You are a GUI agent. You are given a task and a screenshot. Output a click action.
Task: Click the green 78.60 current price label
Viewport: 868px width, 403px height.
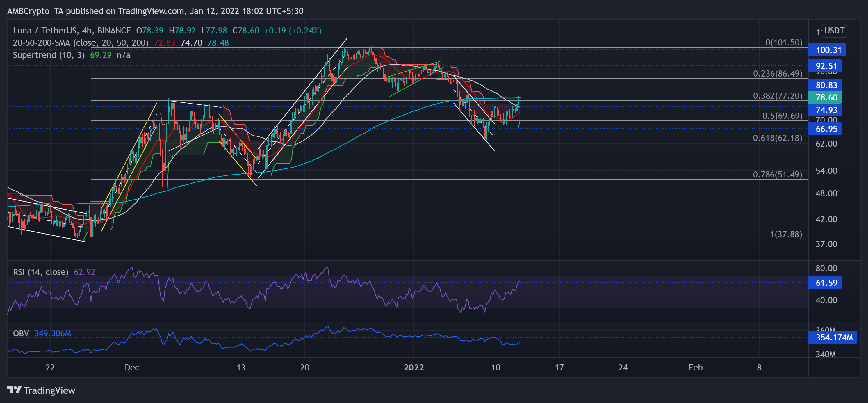(x=826, y=97)
